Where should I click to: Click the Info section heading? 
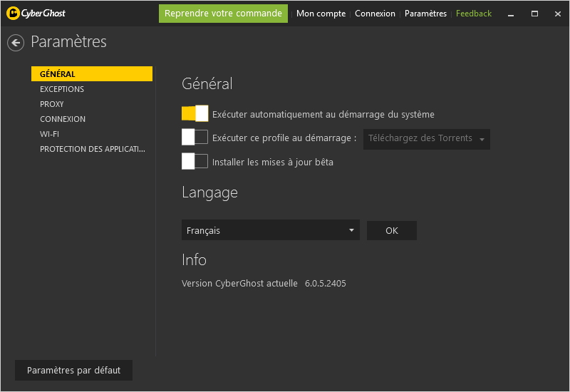194,259
